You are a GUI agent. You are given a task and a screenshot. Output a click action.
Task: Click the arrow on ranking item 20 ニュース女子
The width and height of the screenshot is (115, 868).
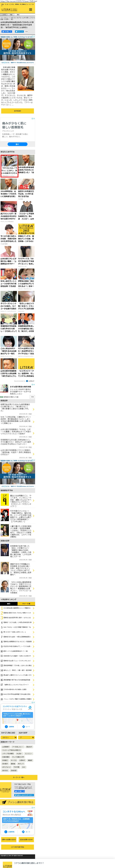(x=33, y=699)
